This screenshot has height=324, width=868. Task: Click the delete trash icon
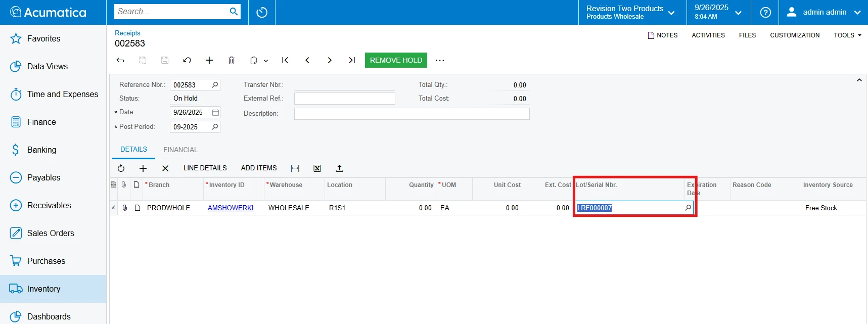click(232, 60)
